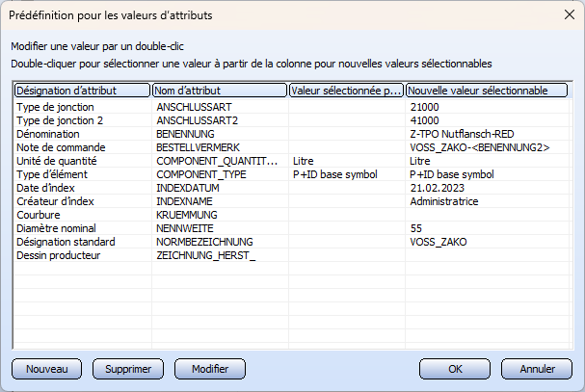Click the value Z-TPO Nutflansch-RED

(x=462, y=134)
